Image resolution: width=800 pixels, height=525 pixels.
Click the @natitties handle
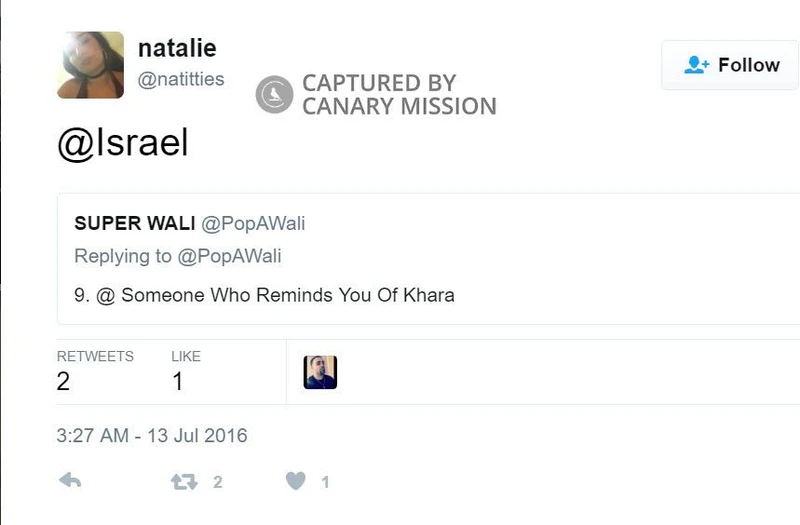click(181, 79)
